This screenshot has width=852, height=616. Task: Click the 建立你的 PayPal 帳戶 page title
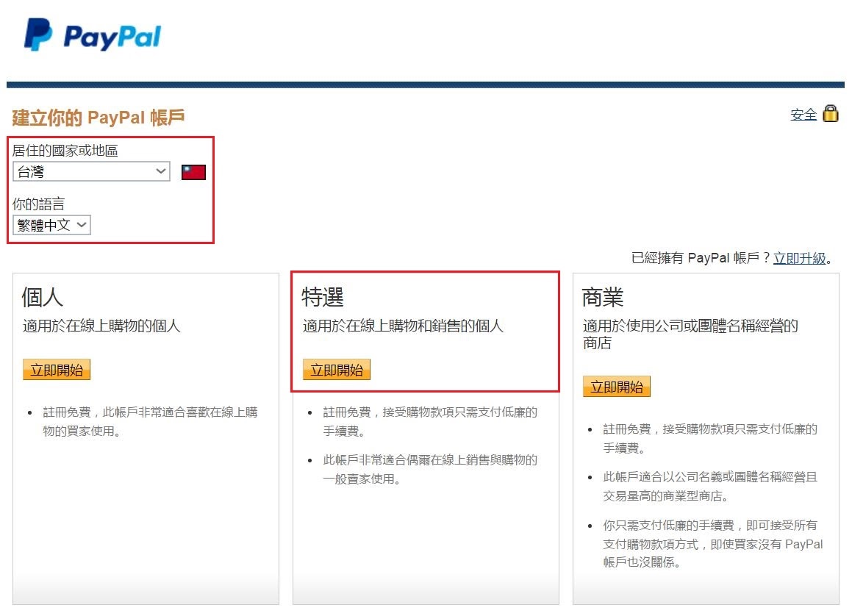point(96,116)
